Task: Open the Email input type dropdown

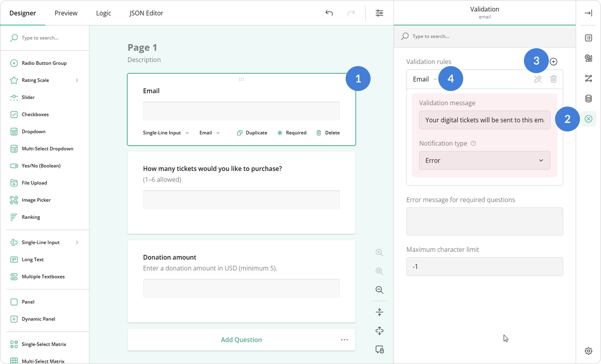Action: pyautogui.click(x=209, y=133)
